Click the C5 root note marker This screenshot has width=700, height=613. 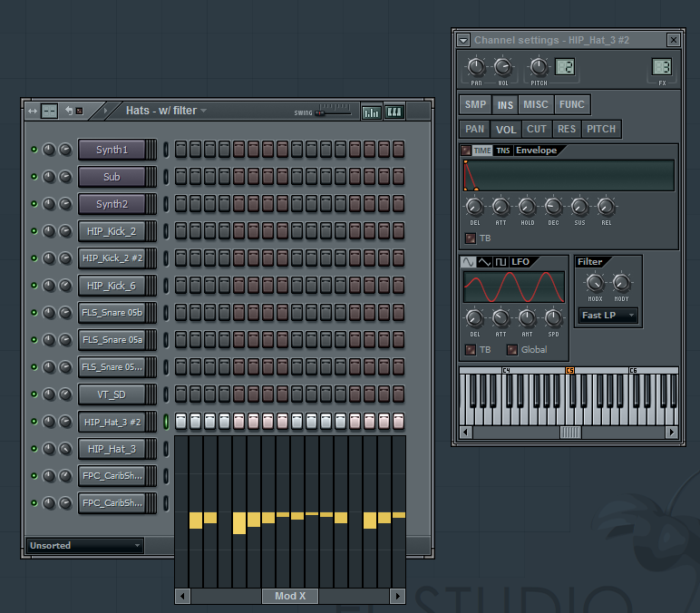coord(569,370)
